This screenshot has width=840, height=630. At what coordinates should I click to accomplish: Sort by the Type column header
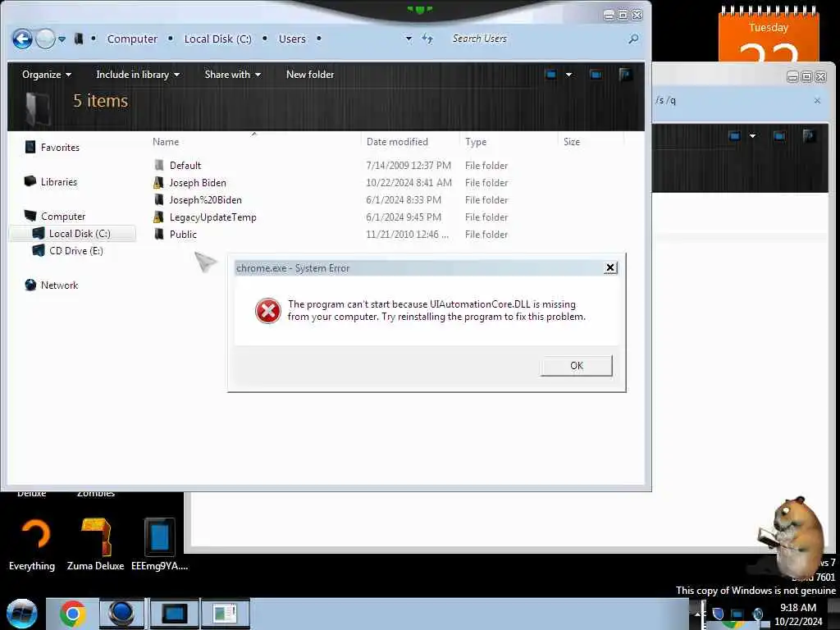click(476, 142)
